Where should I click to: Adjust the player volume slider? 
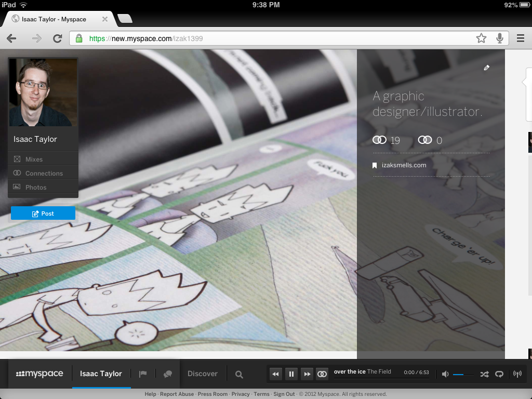pyautogui.click(x=463, y=375)
